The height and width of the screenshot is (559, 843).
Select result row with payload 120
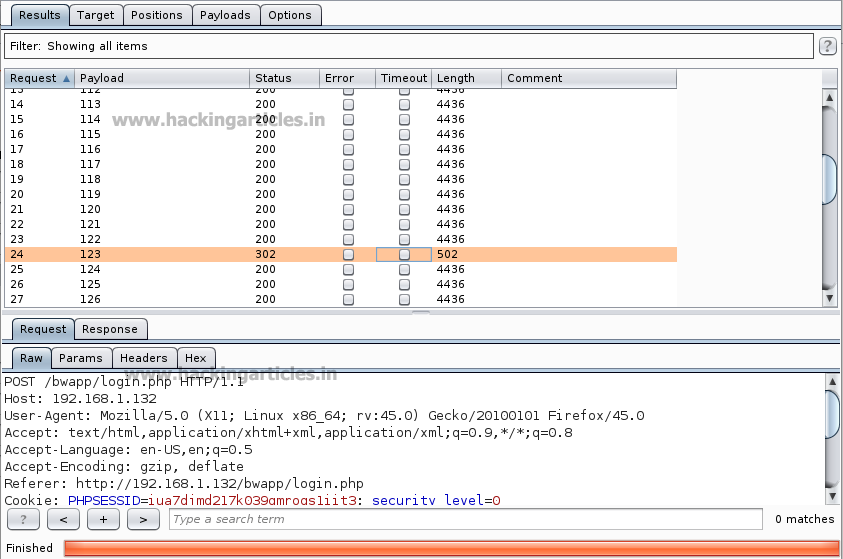(340, 209)
